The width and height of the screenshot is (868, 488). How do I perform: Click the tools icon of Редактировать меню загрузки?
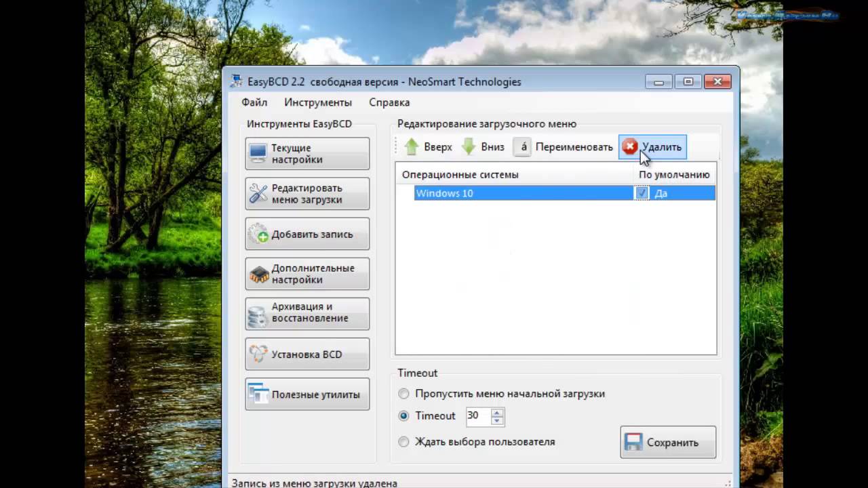point(258,193)
